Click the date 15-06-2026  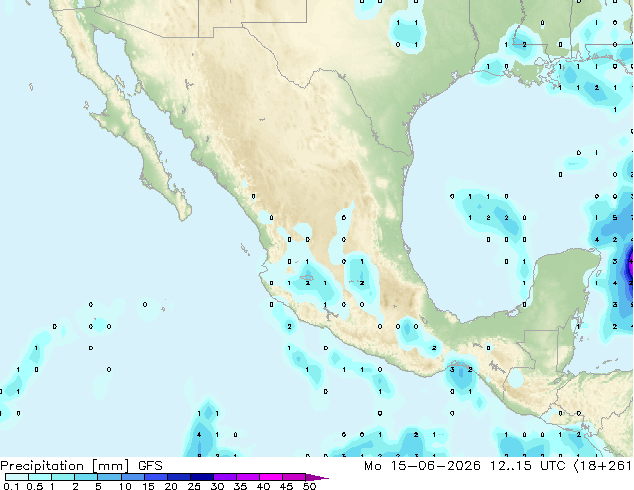(435, 466)
